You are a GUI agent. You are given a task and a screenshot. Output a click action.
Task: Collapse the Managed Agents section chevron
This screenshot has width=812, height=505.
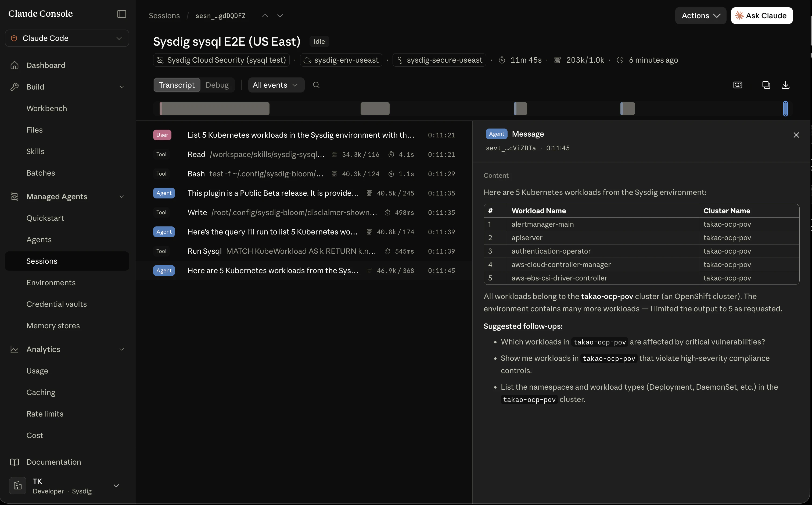point(122,196)
